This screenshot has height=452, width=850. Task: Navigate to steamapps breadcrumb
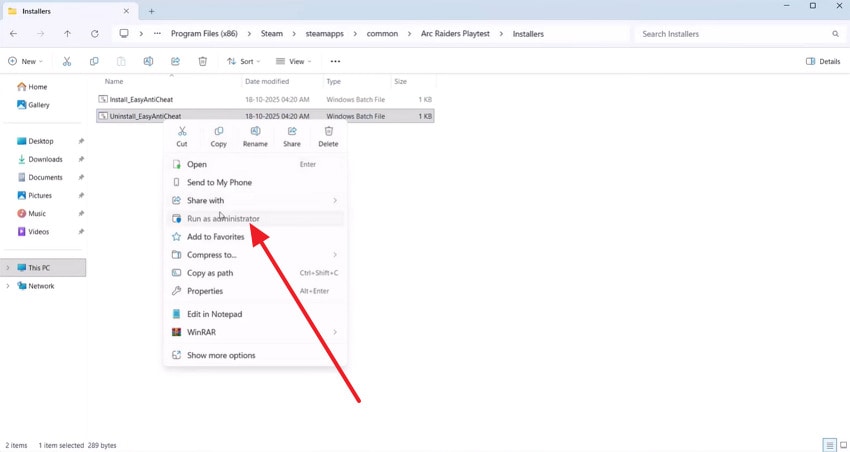[x=325, y=34]
